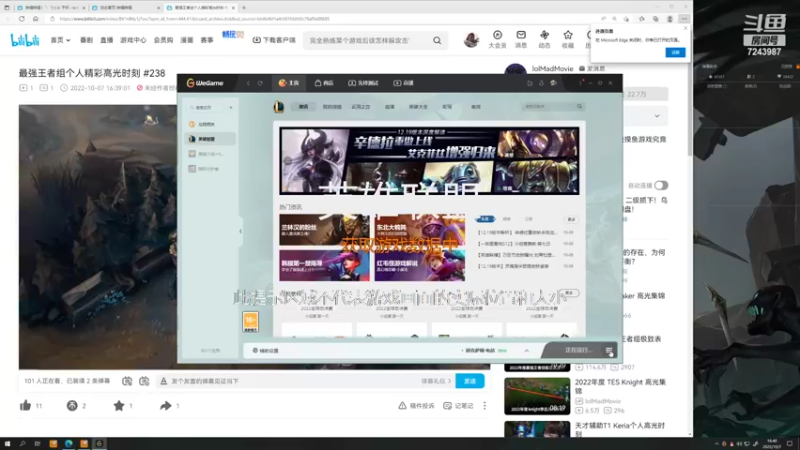Viewport: 800px width, 450px height.
Task: Click bilibili search magnifier icon
Action: pos(437,40)
